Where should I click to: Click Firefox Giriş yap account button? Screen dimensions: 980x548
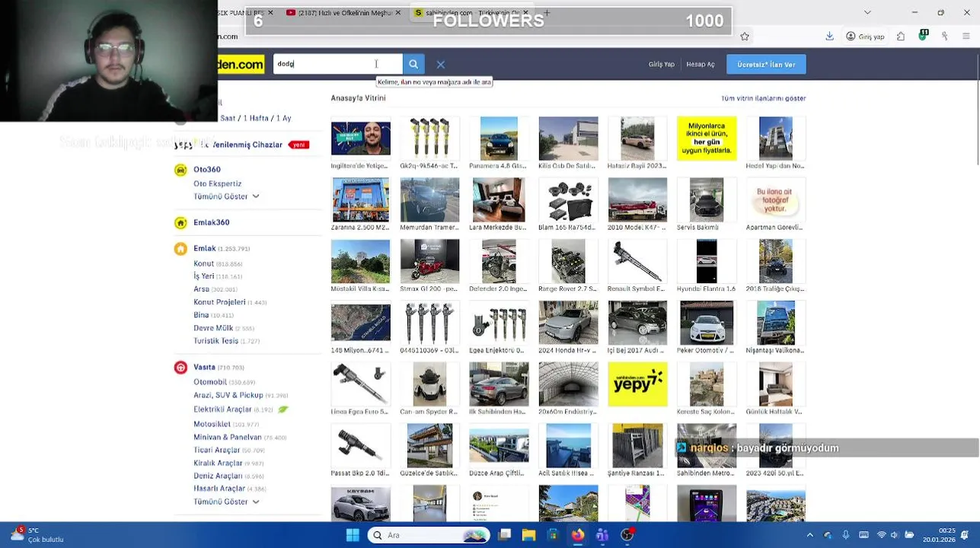point(866,36)
